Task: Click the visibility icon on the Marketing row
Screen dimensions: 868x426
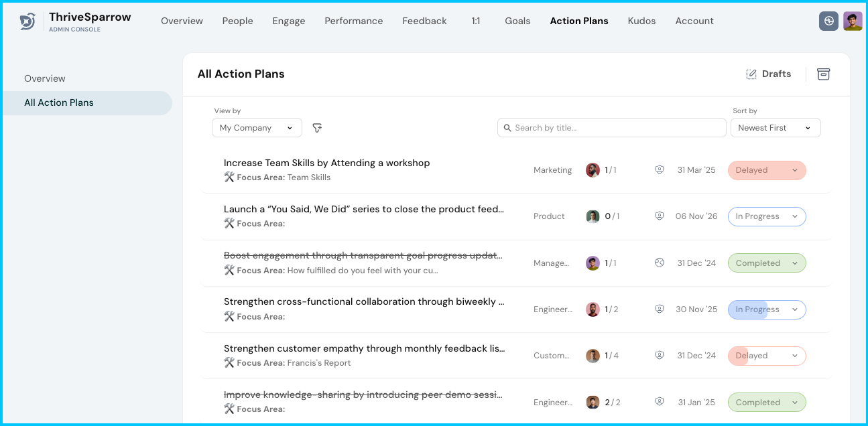Action: (x=660, y=170)
